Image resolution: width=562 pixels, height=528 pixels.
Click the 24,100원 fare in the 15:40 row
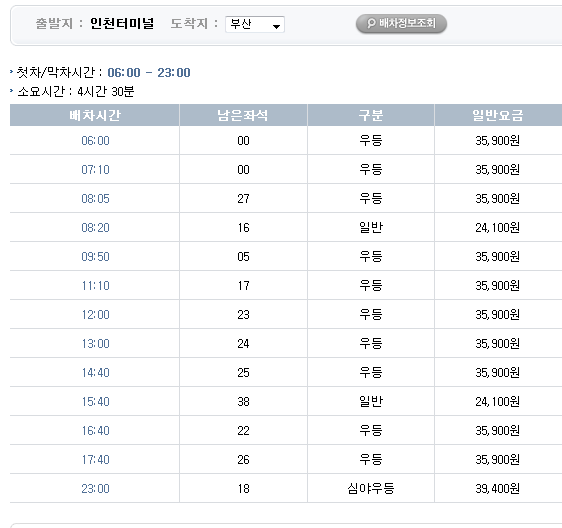pos(497,402)
